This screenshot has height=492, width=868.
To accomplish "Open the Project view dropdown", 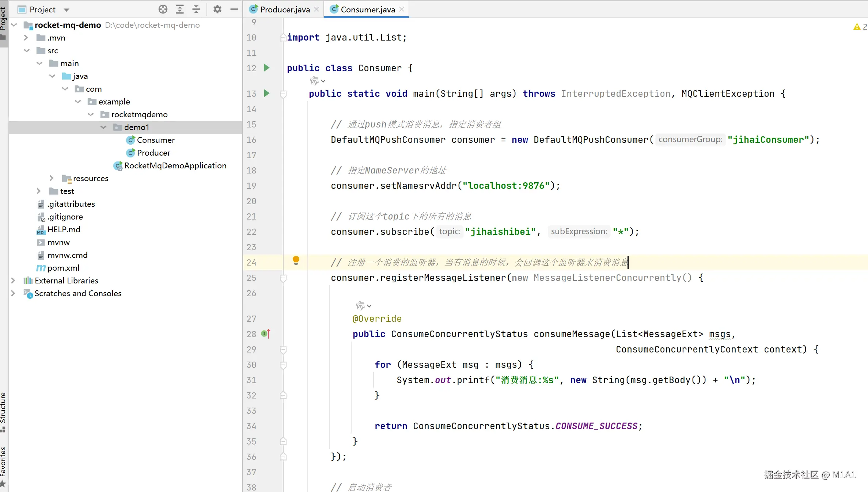I will coord(66,10).
